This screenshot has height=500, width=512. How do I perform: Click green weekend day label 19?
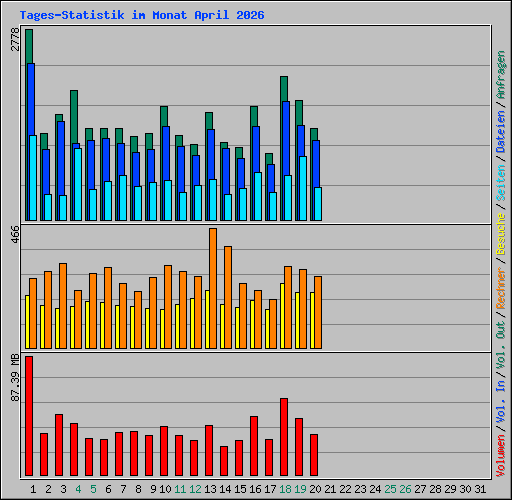point(300,489)
